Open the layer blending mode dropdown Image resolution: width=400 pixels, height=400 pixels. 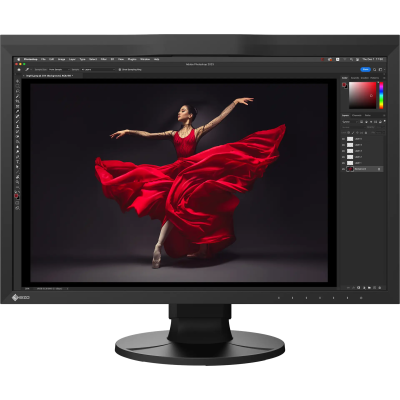tap(354, 127)
